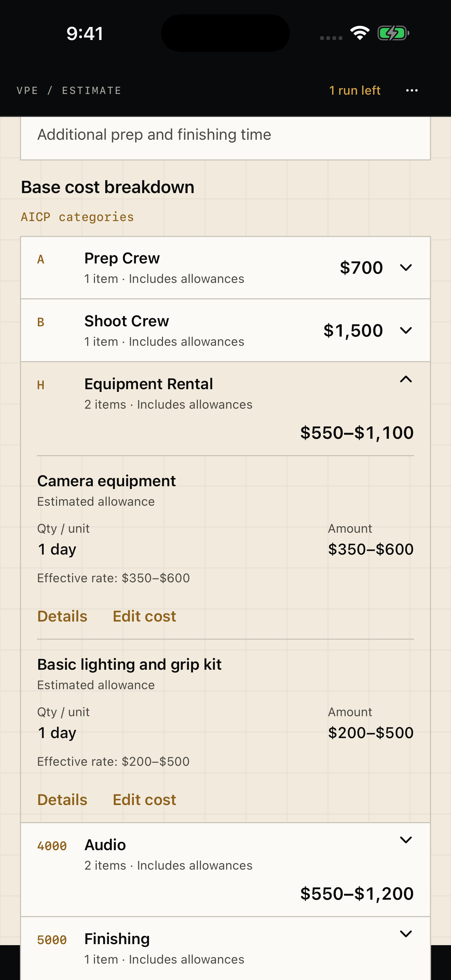The height and width of the screenshot is (980, 451).
Task: Tap the Finishing category title
Action: pyautogui.click(x=117, y=939)
